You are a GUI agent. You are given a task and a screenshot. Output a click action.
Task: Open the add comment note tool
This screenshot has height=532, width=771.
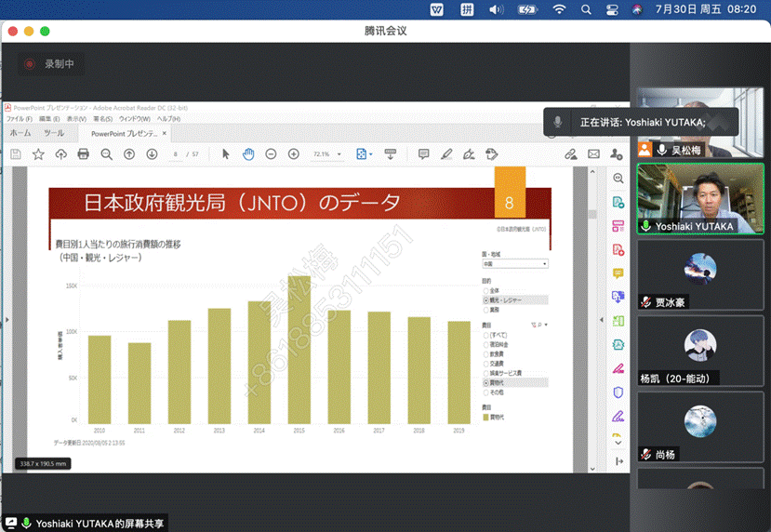[x=424, y=154]
